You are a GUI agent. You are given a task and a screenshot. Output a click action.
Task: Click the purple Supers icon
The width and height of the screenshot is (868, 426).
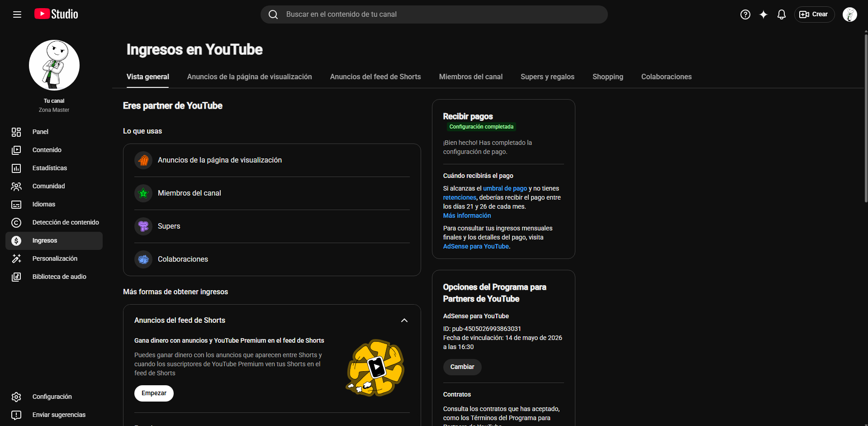[143, 226]
